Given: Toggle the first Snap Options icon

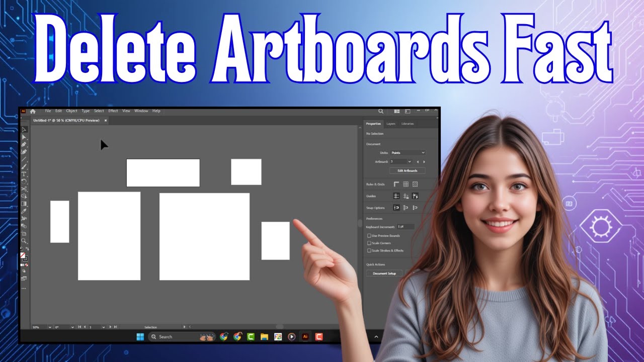Looking at the screenshot, I should pyautogui.click(x=396, y=208).
